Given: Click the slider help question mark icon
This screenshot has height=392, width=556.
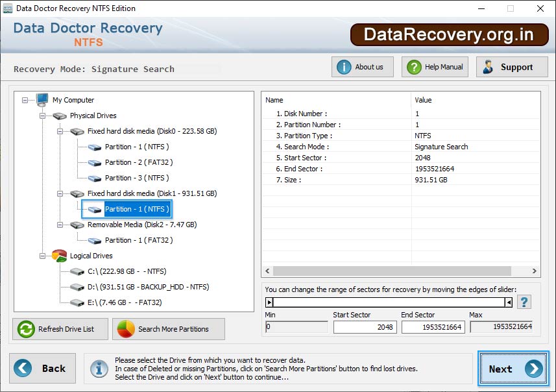Looking at the screenshot, I should pos(524,302).
